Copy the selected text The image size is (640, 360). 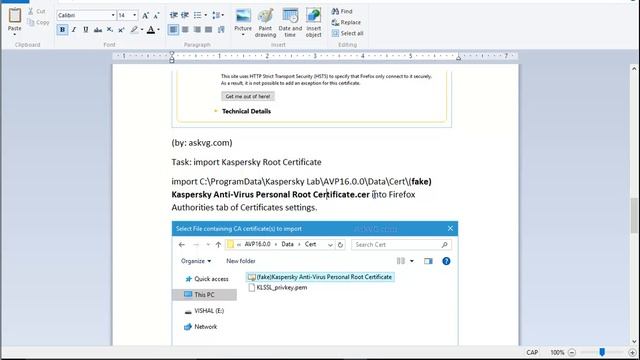tap(38, 22)
